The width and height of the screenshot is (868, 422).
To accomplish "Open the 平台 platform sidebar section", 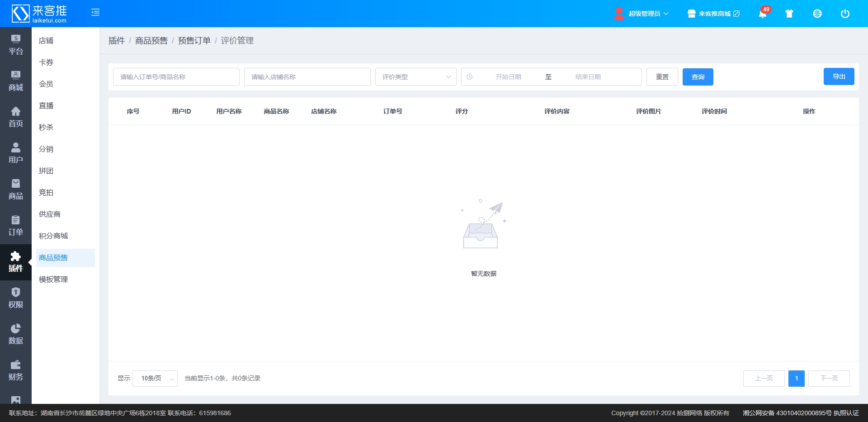I will point(16,45).
